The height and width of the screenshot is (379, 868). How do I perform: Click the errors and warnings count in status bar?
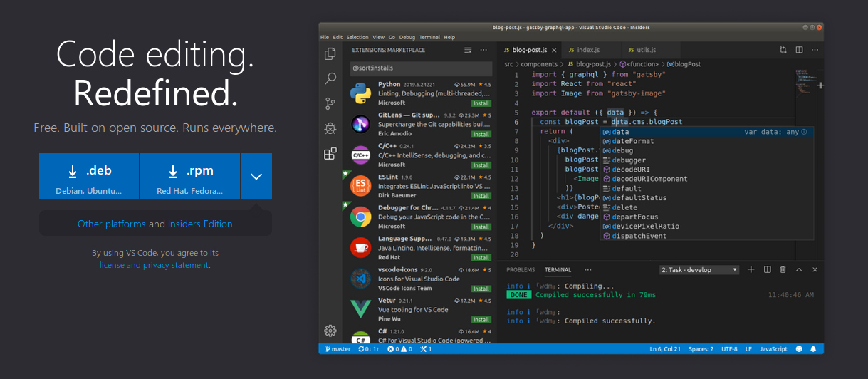pyautogui.click(x=399, y=349)
